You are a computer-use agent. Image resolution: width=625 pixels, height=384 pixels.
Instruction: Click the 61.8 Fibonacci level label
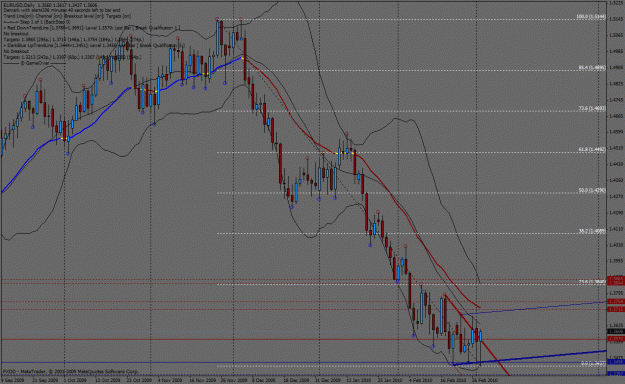pyautogui.click(x=592, y=150)
